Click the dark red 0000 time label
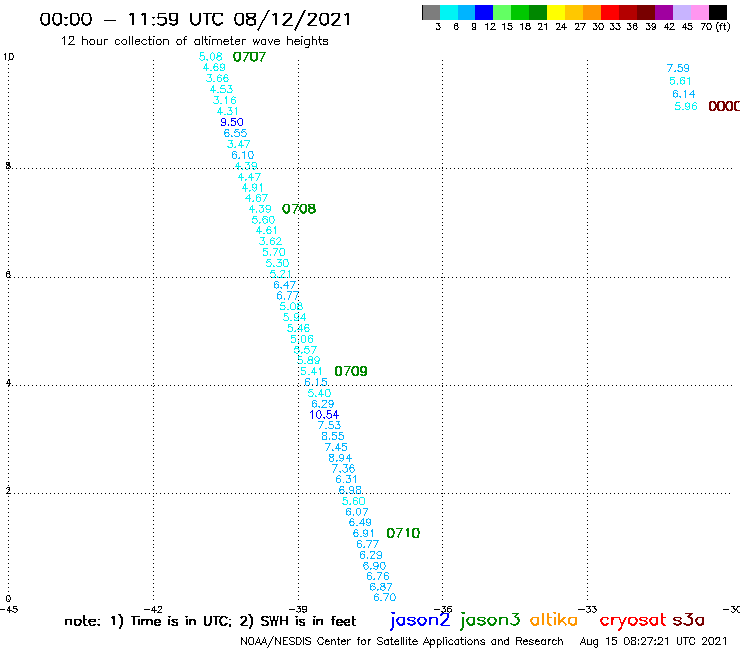Viewport: 740px width, 650px height. coord(724,107)
